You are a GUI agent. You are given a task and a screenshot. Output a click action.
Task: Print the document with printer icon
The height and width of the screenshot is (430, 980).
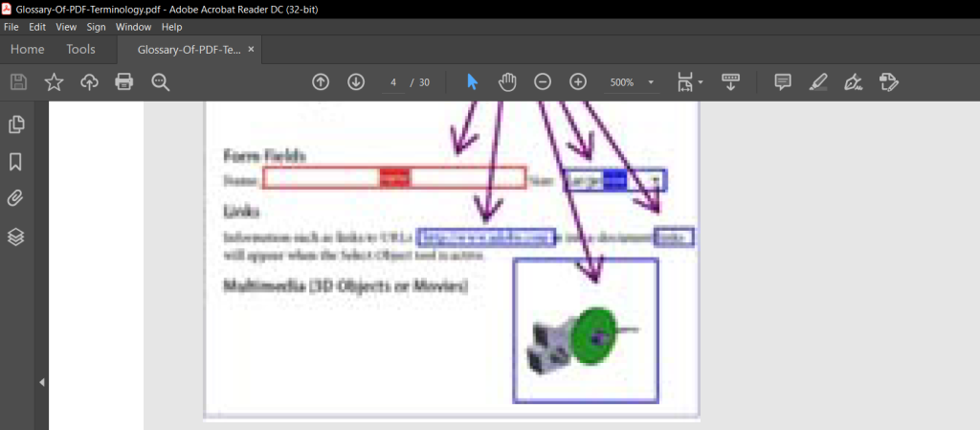(124, 81)
